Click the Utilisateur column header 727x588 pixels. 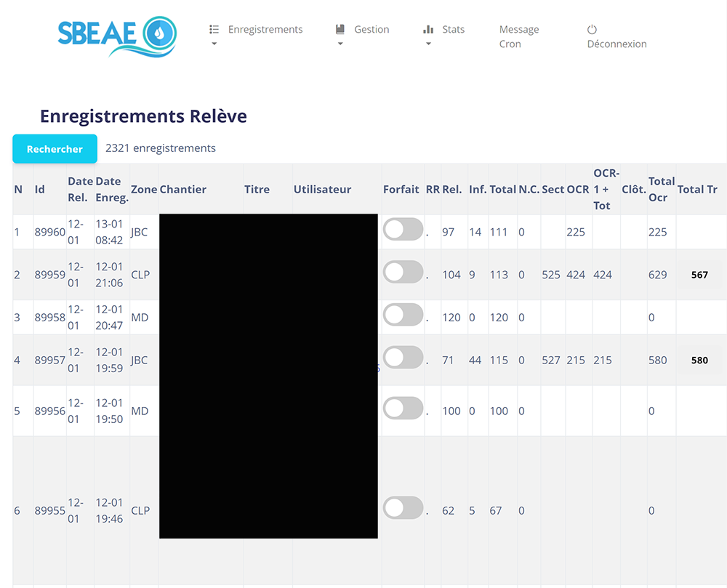tap(322, 189)
